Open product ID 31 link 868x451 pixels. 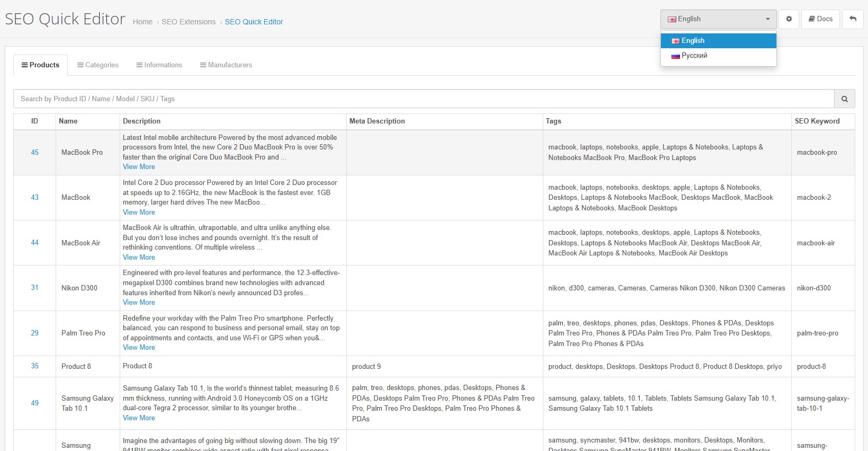[x=35, y=288]
